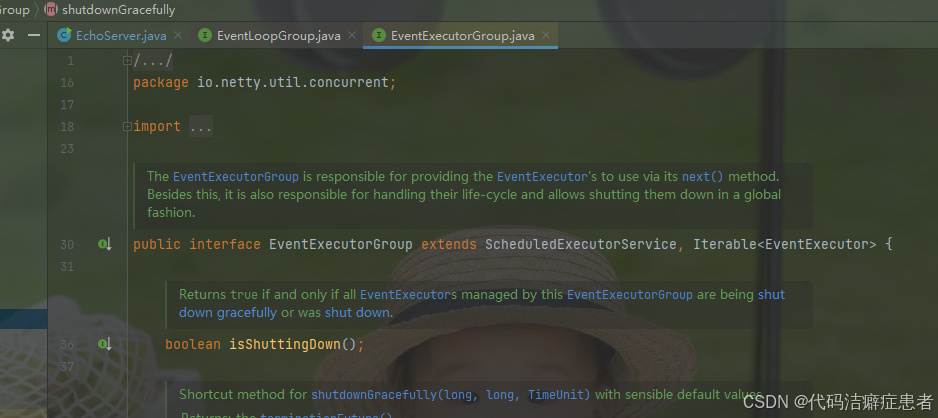Close the EventExecutorGroup.java tab

(x=546, y=36)
